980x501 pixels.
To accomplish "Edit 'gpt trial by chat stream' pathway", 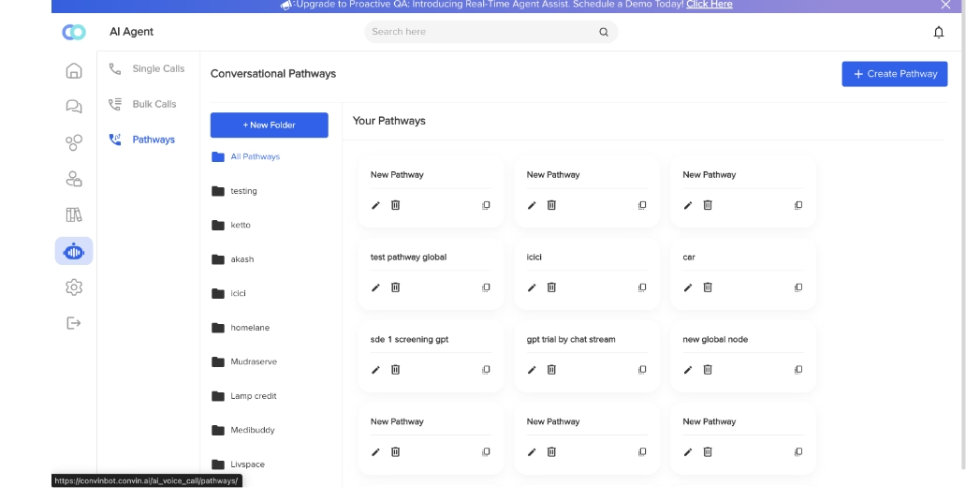I will [532, 370].
